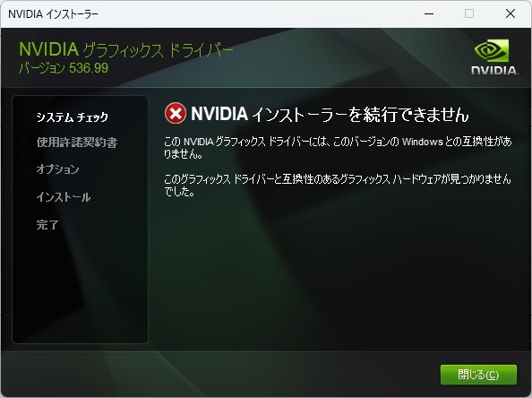
Task: Click the Windows compatibility error message
Action: (x=338, y=148)
